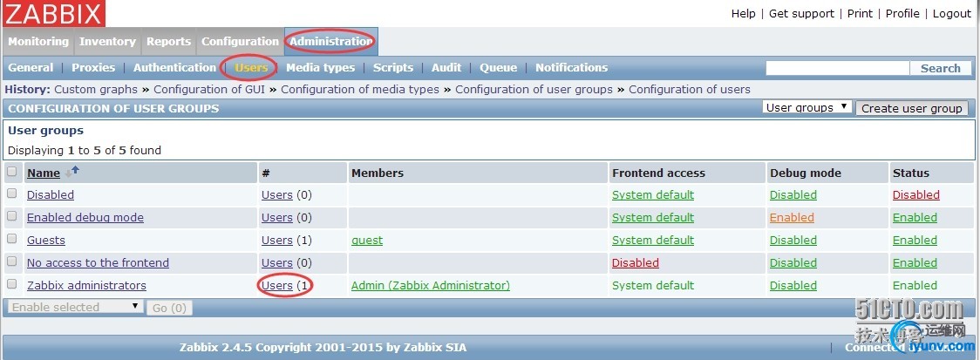Toggle Debug mode for Guests group
This screenshot has height=360, width=980.
[793, 240]
